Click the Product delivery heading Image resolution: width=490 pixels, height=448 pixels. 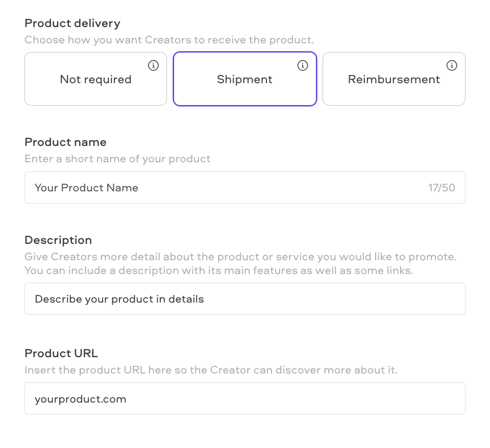72,23
